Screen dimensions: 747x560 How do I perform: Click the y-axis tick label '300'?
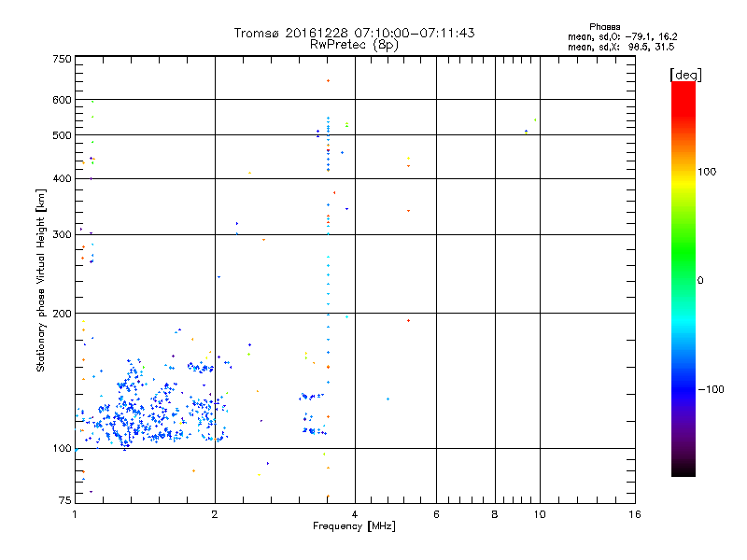tap(62, 234)
